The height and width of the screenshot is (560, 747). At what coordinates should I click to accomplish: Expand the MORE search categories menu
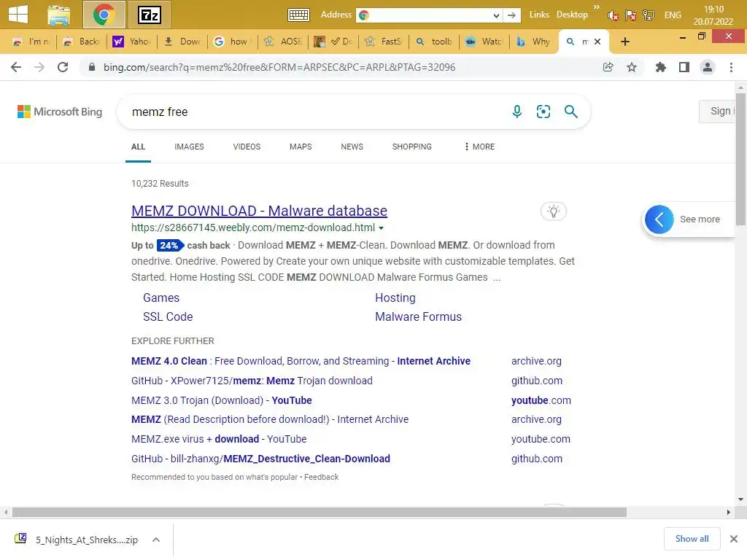click(x=479, y=147)
